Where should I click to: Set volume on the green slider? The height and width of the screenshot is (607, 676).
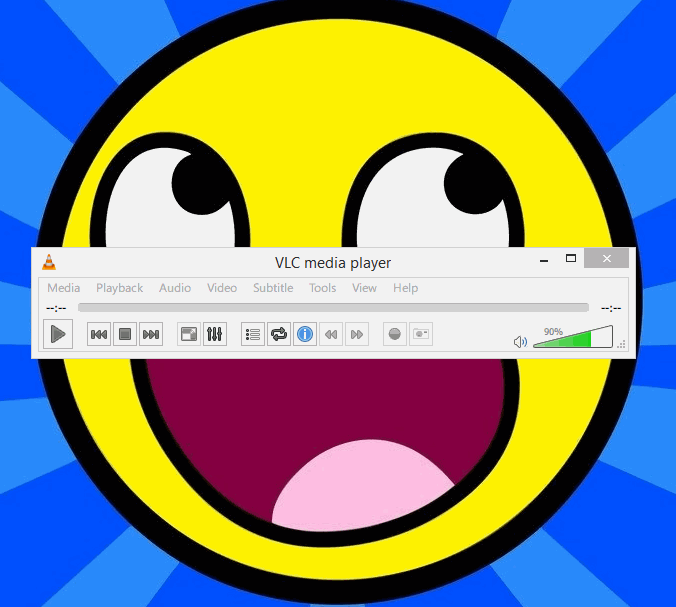point(573,337)
